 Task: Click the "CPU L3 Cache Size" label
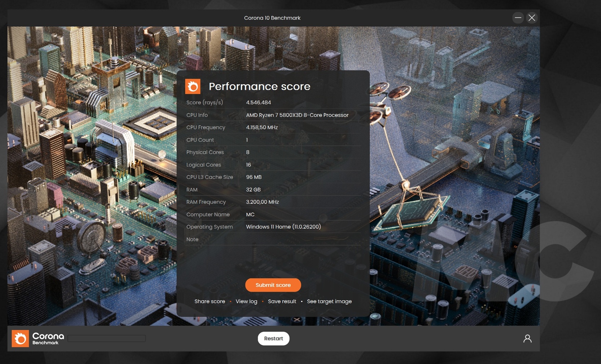[210, 177]
